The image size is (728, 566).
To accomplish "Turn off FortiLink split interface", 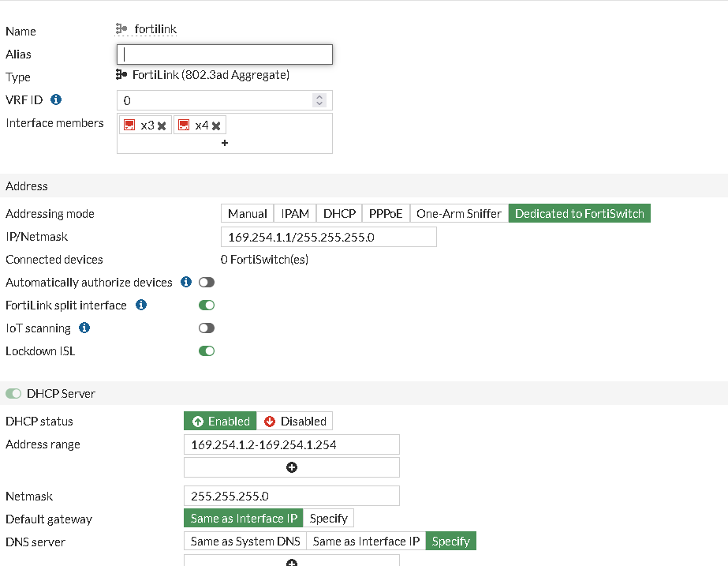I will pos(207,305).
